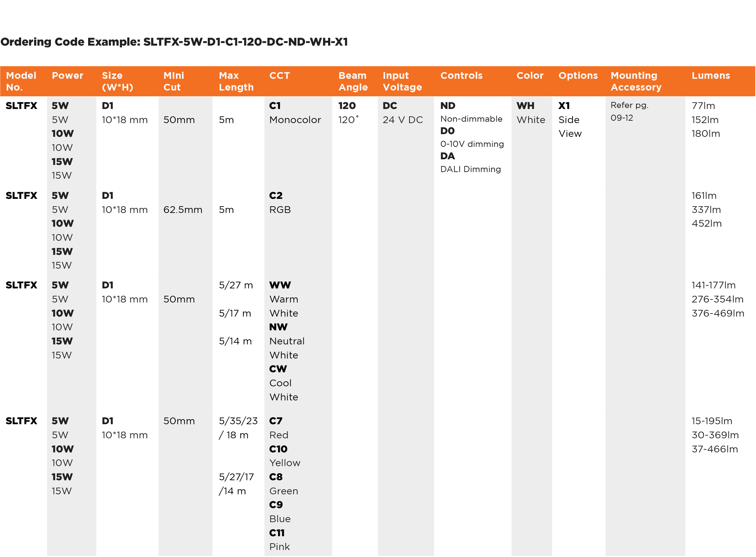Click the '276-354lm' lumens value
The image size is (756, 557).
(x=717, y=300)
